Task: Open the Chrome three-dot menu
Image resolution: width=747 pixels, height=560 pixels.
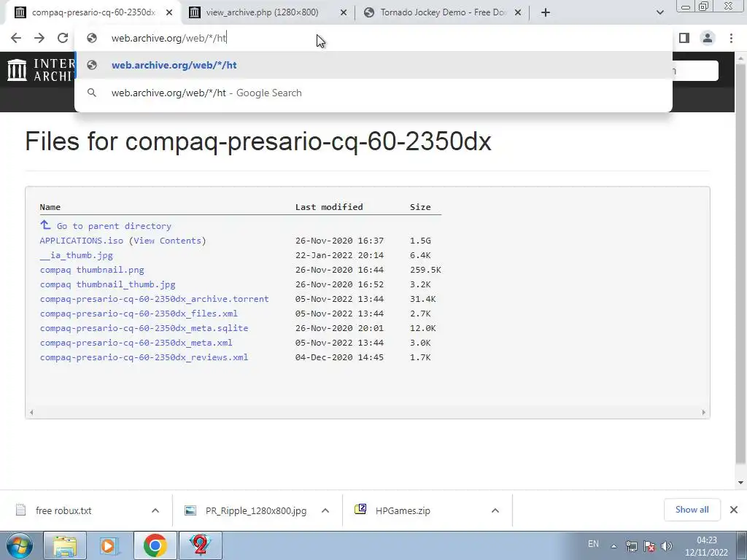Action: (731, 38)
